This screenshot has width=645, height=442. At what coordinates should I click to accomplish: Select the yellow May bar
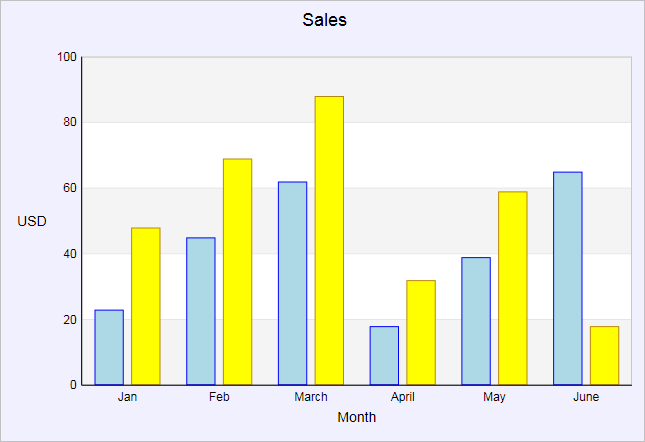(512, 288)
